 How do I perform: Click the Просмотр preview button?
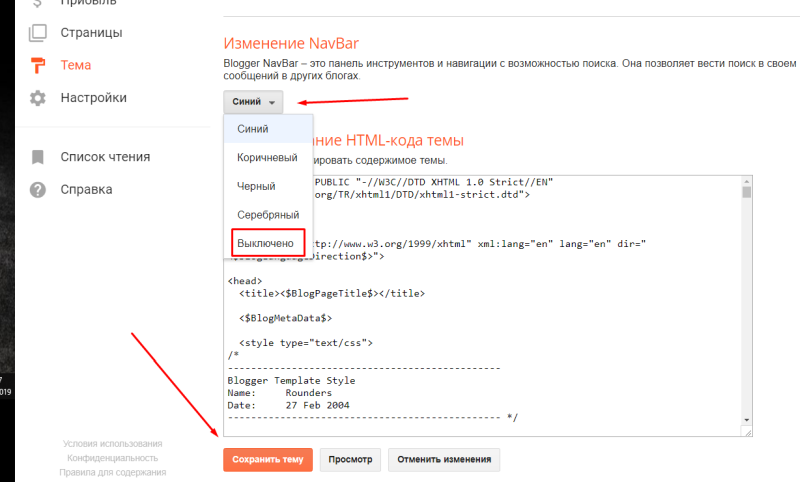point(350,460)
